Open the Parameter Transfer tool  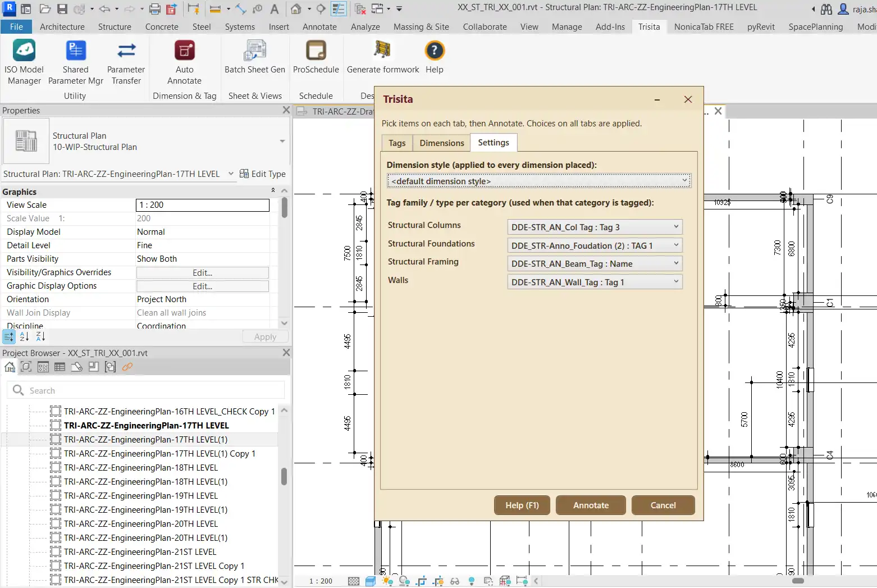(126, 62)
